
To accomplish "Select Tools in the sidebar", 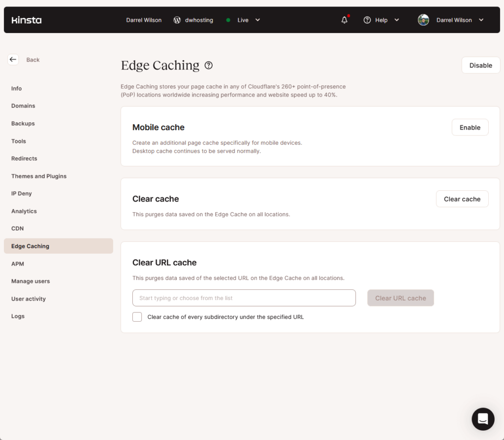I will coord(19,141).
